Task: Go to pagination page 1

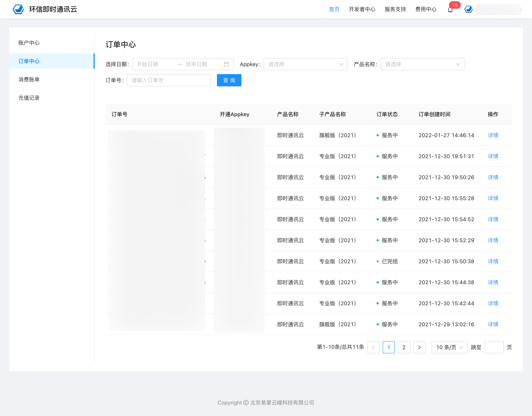Action: [x=389, y=347]
